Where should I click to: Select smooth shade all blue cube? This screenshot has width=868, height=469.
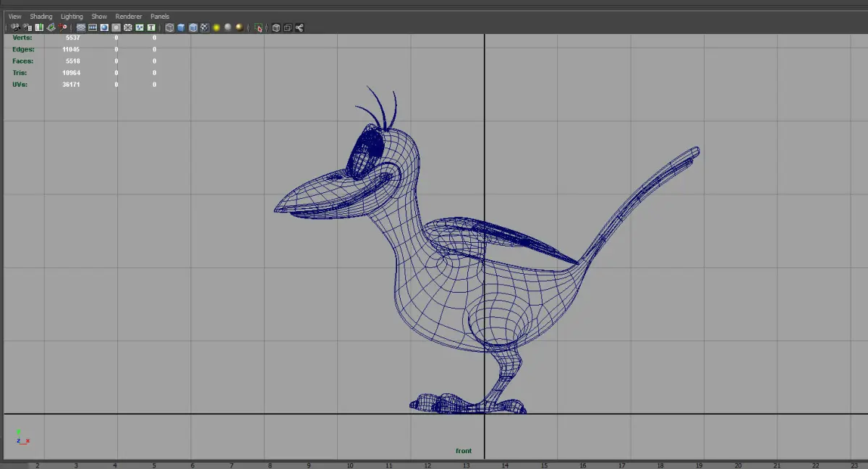pyautogui.click(x=181, y=27)
